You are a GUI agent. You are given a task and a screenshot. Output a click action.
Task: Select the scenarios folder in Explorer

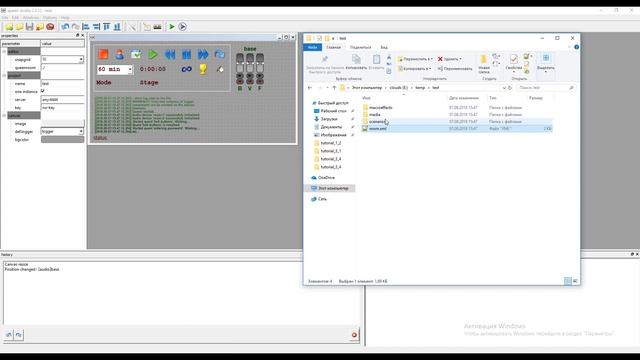(x=457, y=122)
